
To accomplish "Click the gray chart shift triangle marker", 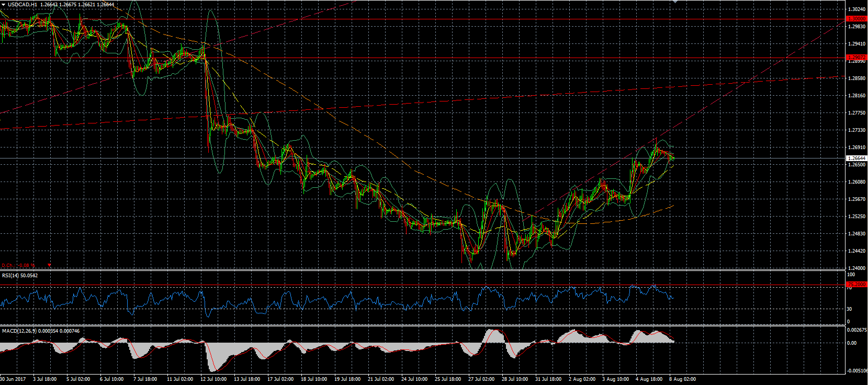I will click(x=675, y=2).
